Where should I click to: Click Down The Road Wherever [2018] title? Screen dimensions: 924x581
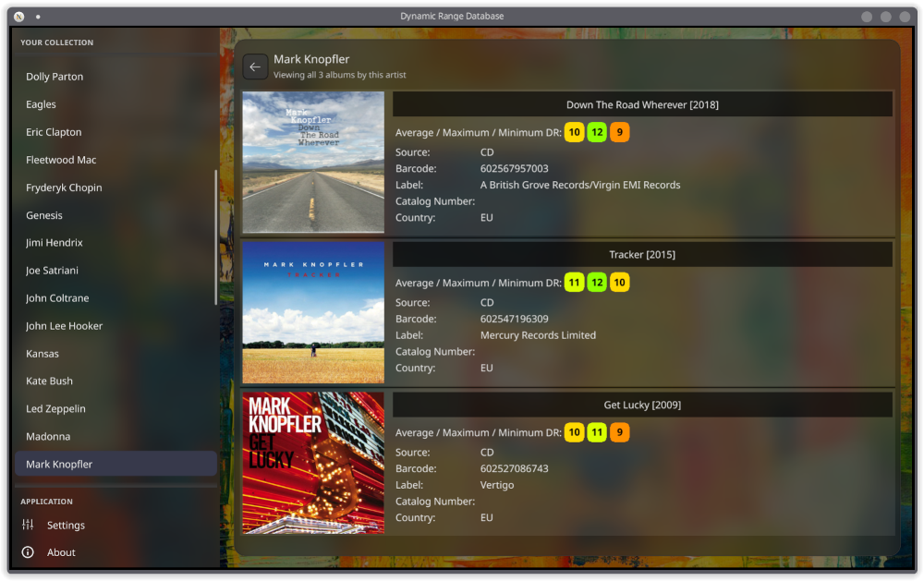642,104
